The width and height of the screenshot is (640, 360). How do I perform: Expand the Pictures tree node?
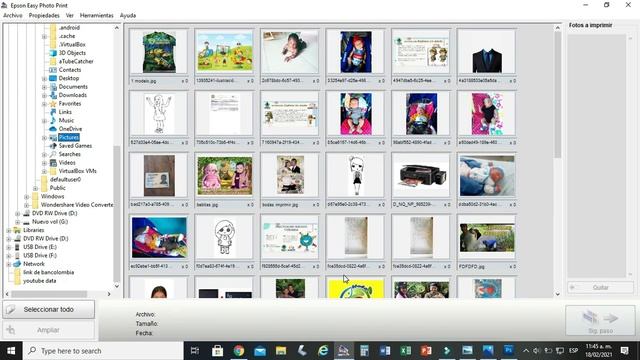click(x=44, y=138)
